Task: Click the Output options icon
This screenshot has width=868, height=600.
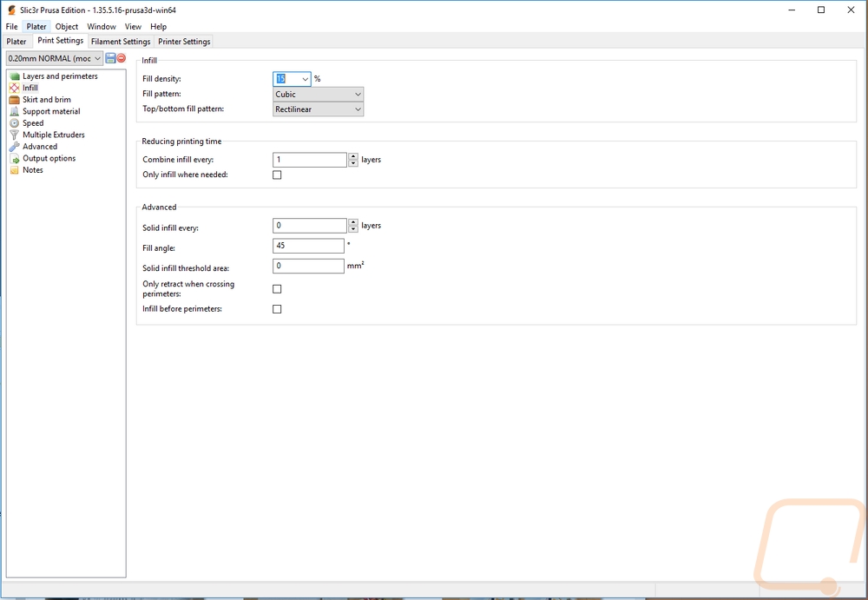Action: tap(15, 158)
